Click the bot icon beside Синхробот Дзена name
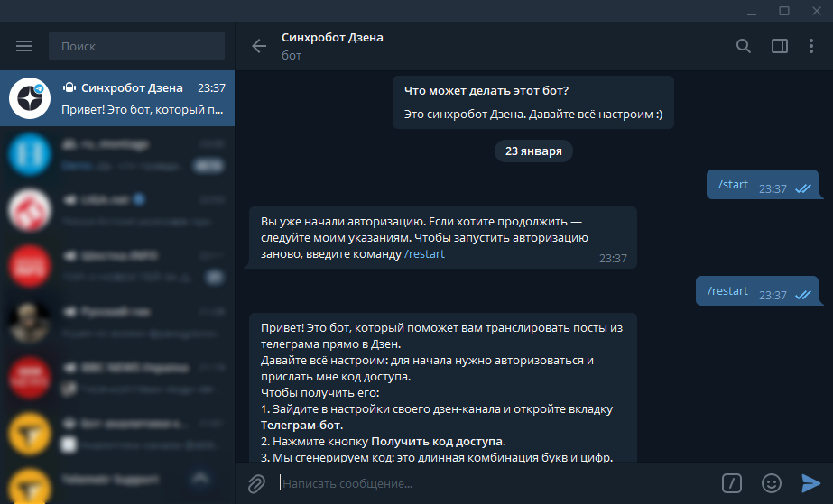 (69, 87)
